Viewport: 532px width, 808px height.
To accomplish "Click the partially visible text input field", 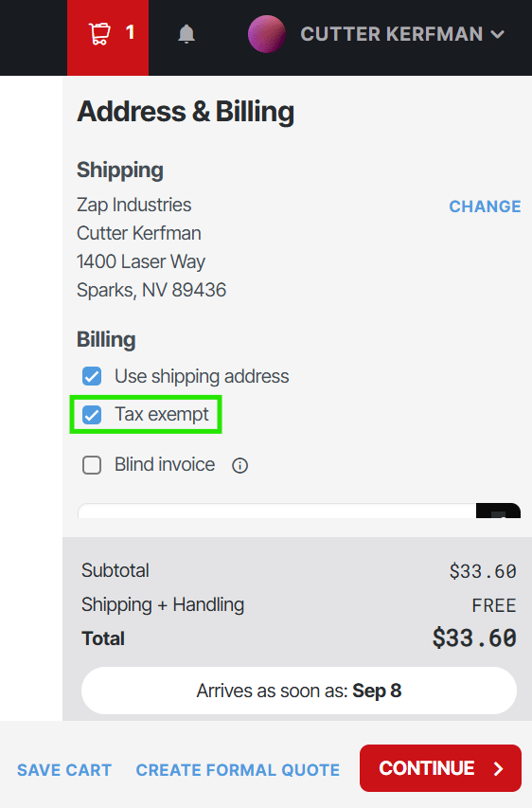I will [x=277, y=511].
